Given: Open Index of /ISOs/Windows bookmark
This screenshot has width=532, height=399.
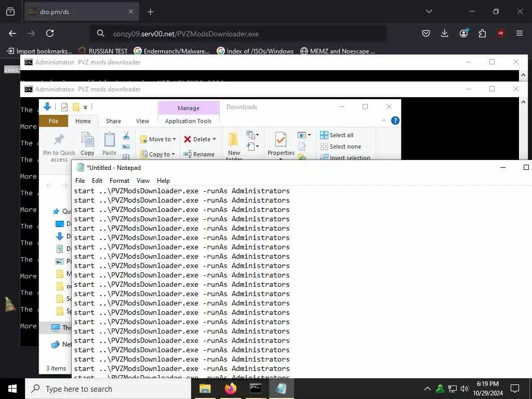Looking at the screenshot, I should (x=255, y=51).
